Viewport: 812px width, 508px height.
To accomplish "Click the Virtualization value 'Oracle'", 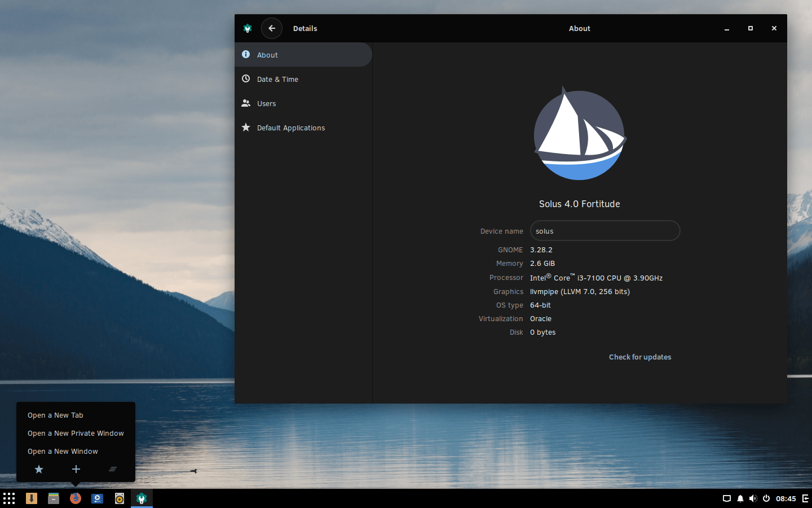I will 541,318.
